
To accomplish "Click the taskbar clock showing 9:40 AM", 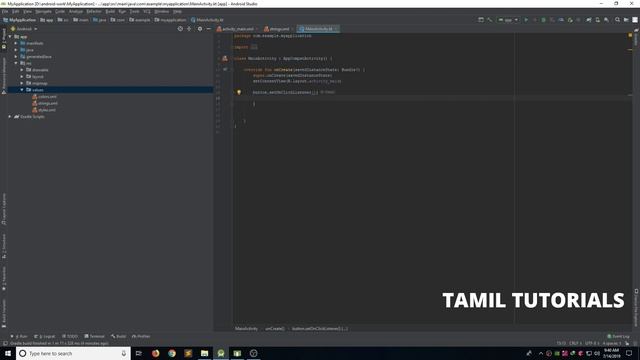I will click(x=611, y=353).
